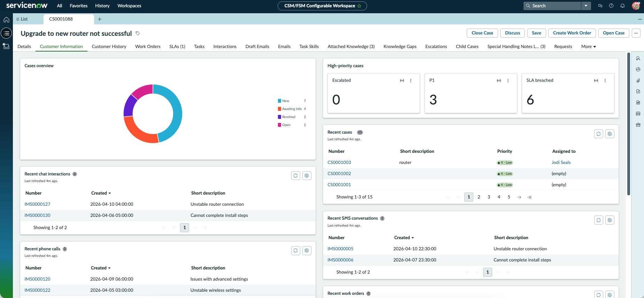Click the live-update icon on Escalated card
The image size is (644, 298).
tap(402, 80)
